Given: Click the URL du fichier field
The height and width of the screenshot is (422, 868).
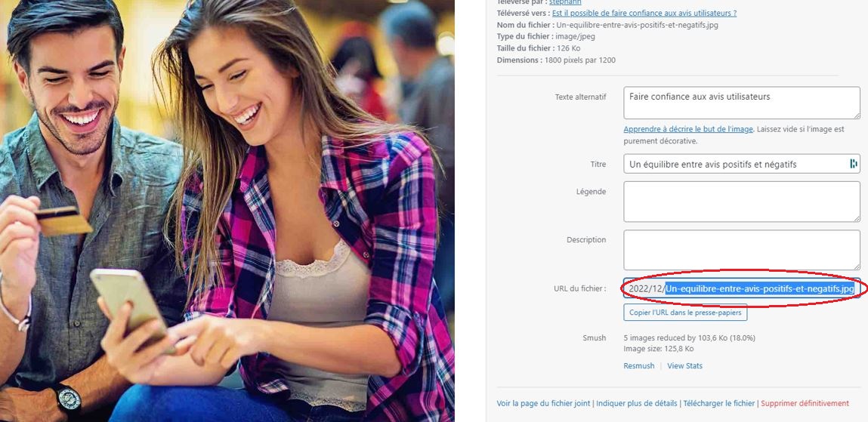Looking at the screenshot, I should pos(742,288).
